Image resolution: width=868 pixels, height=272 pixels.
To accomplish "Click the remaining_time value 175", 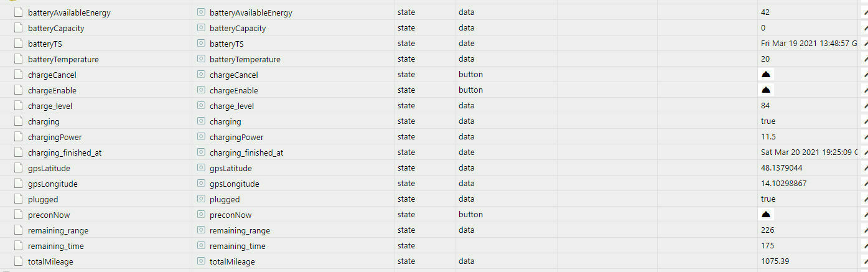I will 767,246.
